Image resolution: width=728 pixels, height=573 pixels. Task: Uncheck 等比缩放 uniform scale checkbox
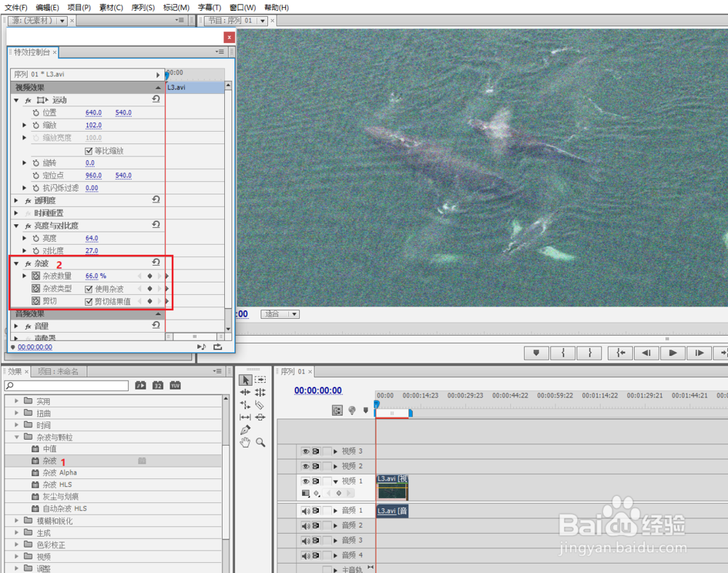pyautogui.click(x=89, y=151)
